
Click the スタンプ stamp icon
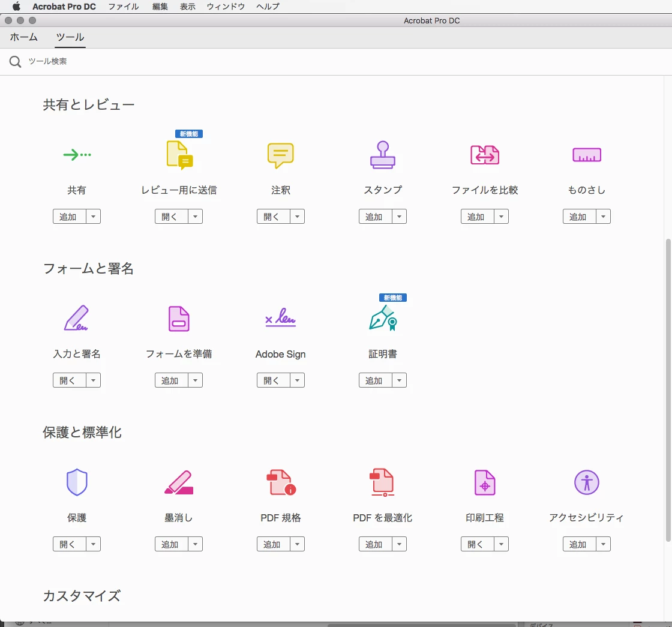coord(383,155)
